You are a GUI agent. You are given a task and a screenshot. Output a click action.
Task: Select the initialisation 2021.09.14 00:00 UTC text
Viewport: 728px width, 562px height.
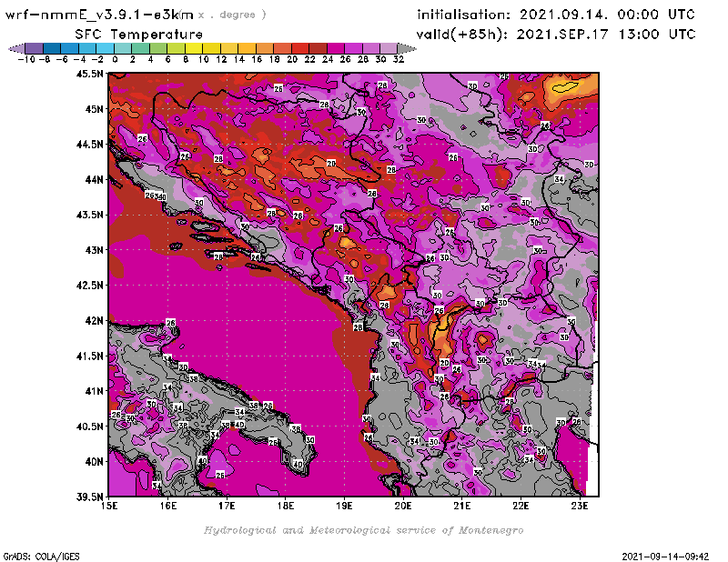[556, 15]
